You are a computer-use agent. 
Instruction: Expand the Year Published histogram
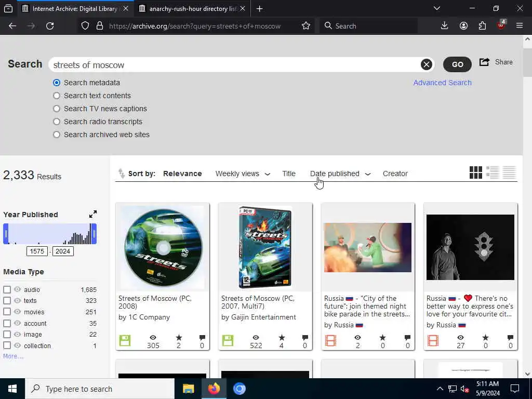pyautogui.click(x=92, y=214)
